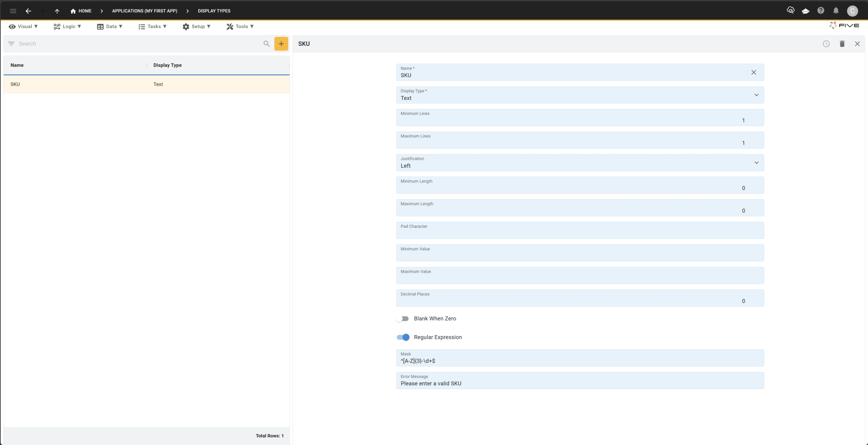
Task: Open the filter icon beside Search
Action: pyautogui.click(x=11, y=43)
